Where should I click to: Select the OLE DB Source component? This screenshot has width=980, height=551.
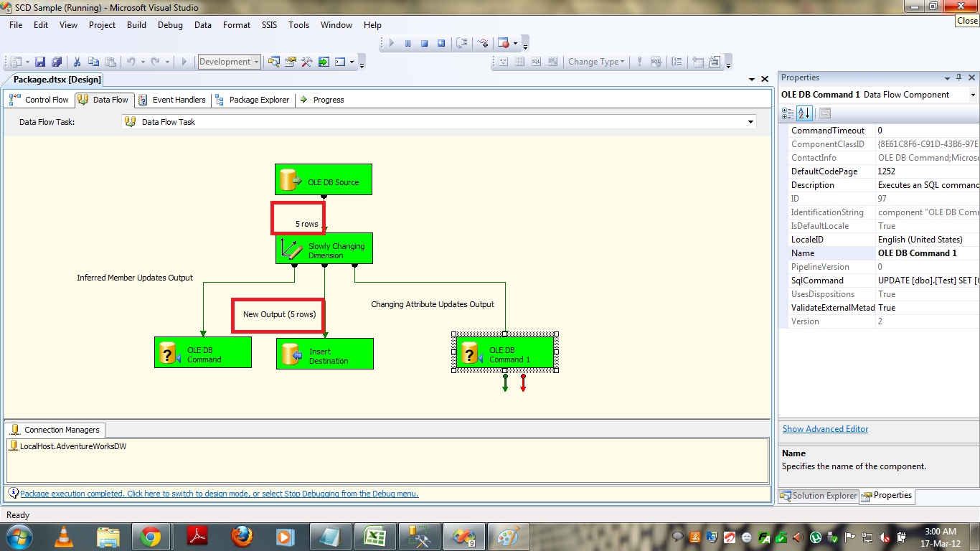coord(323,179)
